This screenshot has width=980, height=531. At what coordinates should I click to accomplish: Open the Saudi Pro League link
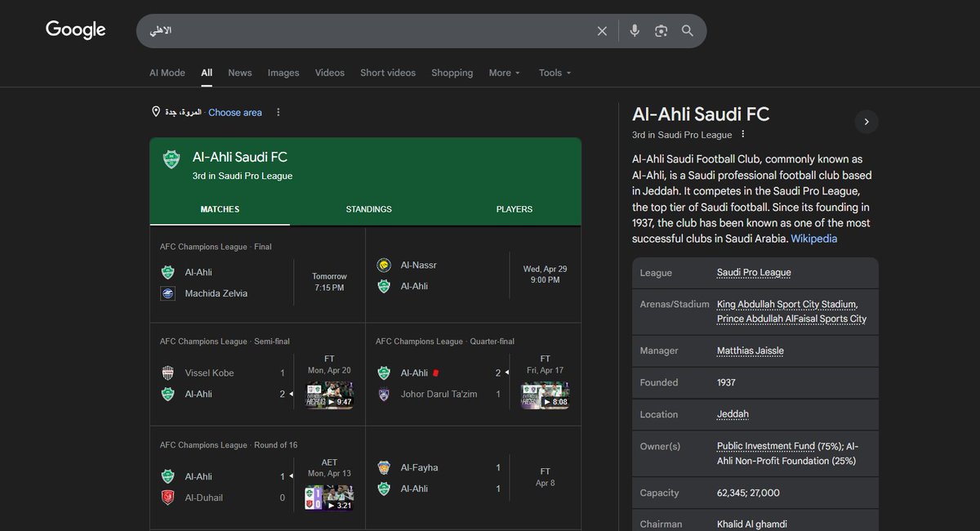point(754,273)
